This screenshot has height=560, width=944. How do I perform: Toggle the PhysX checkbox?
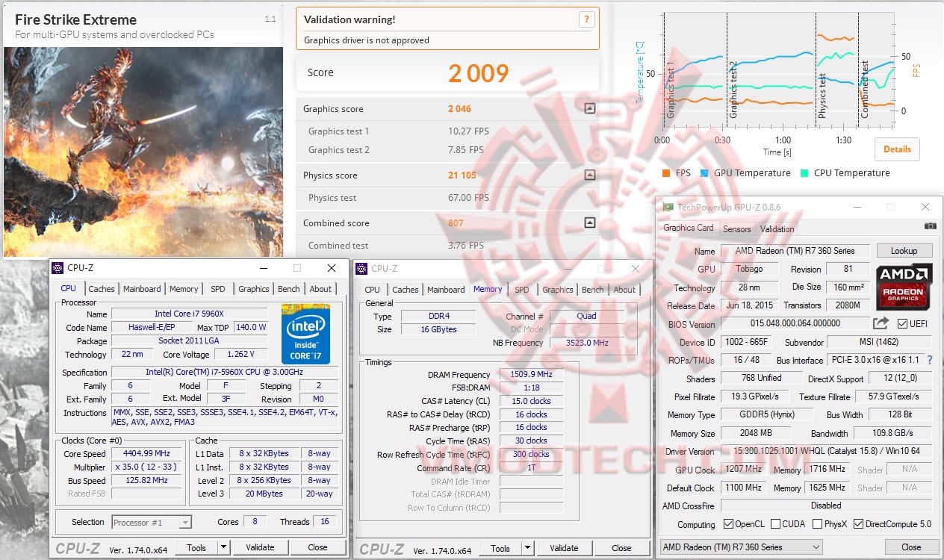816,524
